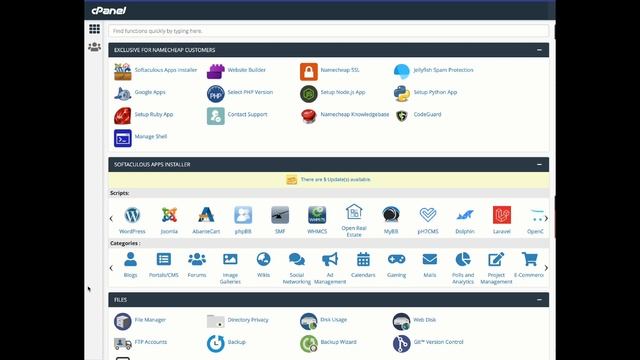Open the sidebar Home grid icon
Viewport: 640px width, 360px height.
[x=94, y=29]
